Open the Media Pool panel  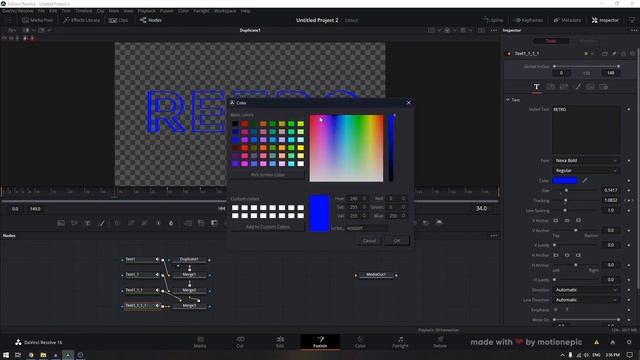click(x=37, y=20)
